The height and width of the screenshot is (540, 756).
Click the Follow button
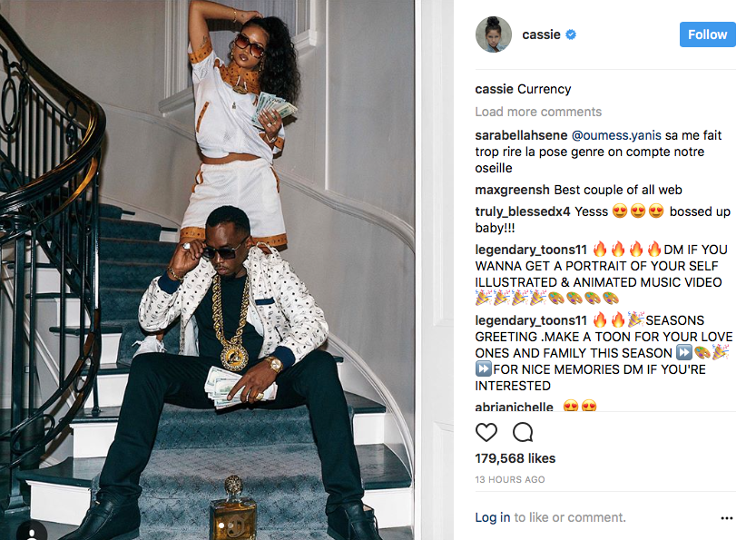click(x=707, y=34)
